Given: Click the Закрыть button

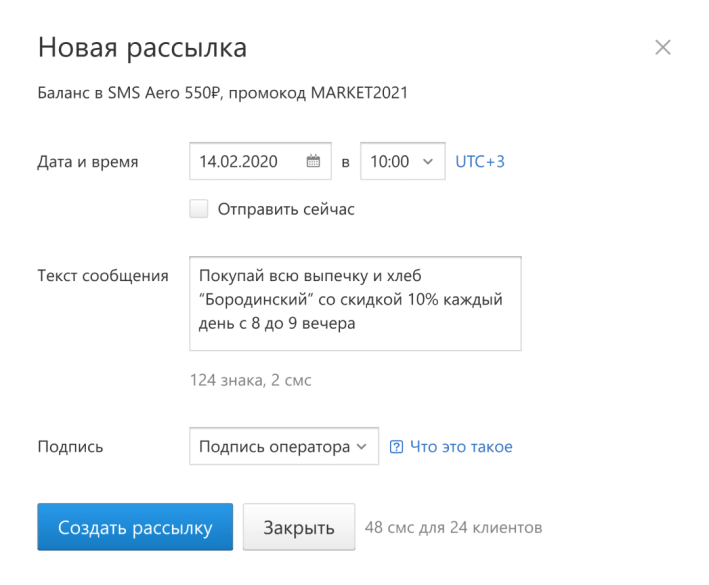Looking at the screenshot, I should [x=299, y=527].
